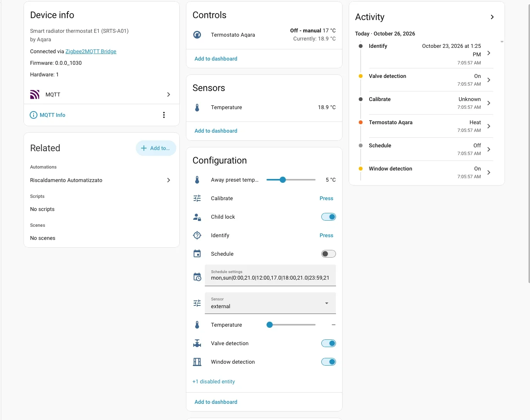
Task: Click the Away preset temperature slider handle
Action: click(283, 180)
